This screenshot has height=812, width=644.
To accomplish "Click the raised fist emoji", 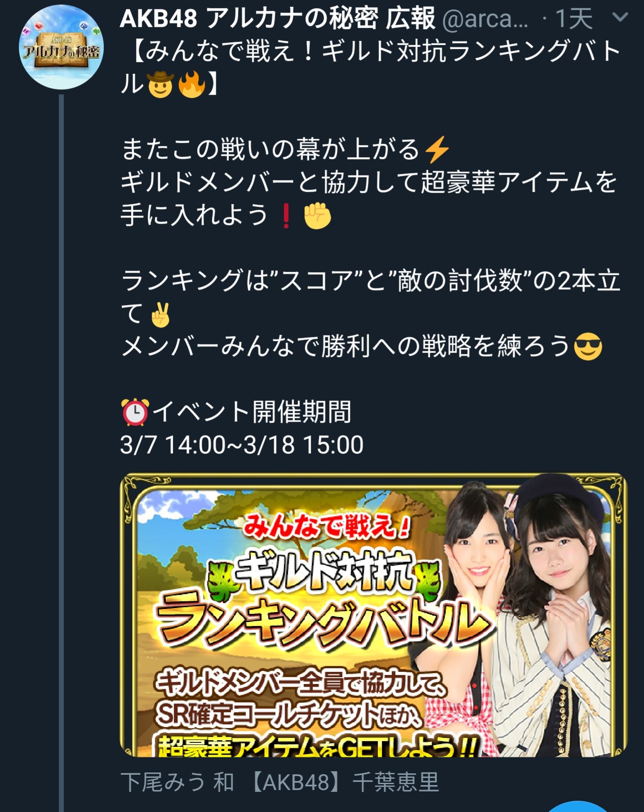I will pos(318,216).
